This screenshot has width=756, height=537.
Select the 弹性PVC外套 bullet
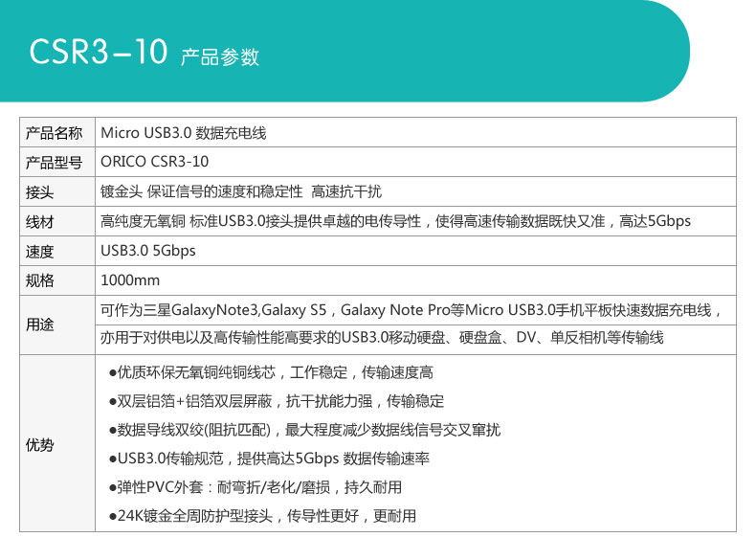coord(256,487)
